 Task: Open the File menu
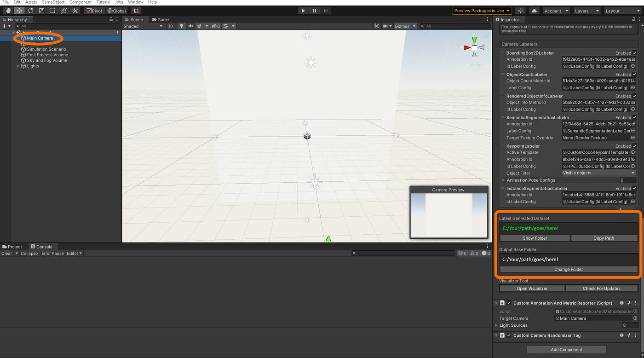coord(6,2)
